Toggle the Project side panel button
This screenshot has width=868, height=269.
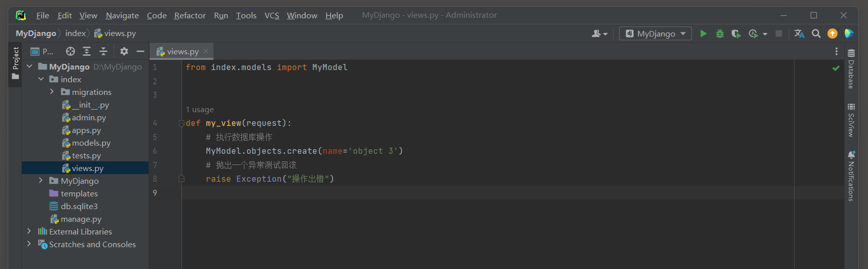click(15, 63)
